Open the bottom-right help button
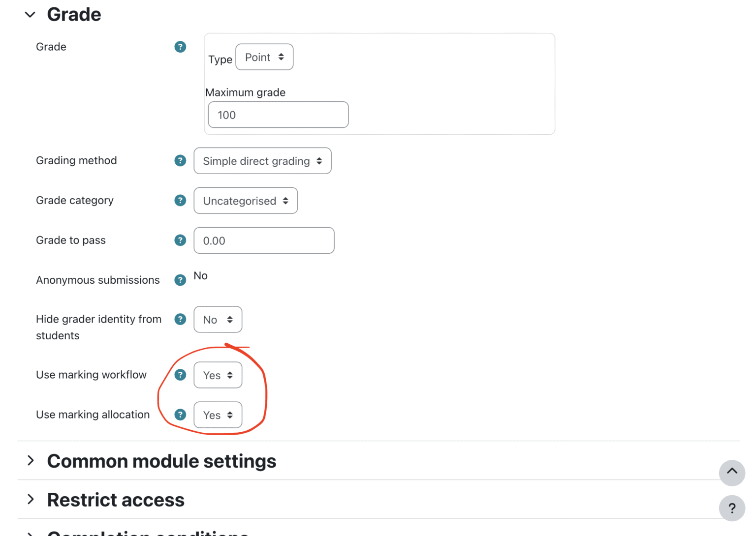 (x=732, y=508)
